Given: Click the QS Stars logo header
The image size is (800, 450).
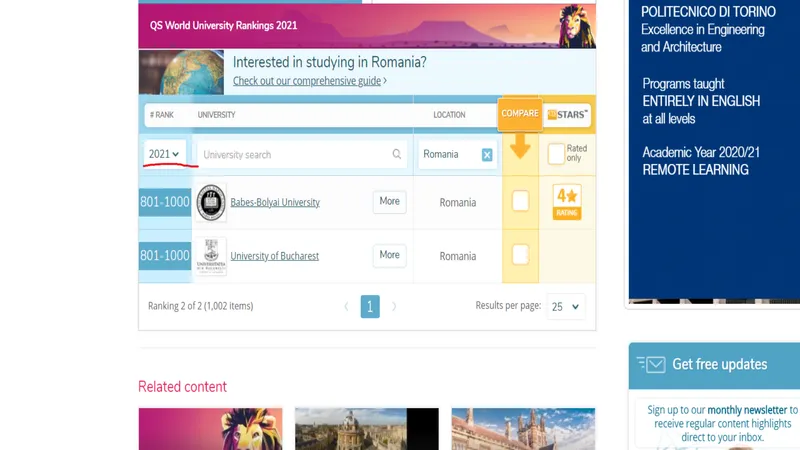Looking at the screenshot, I should point(568,114).
